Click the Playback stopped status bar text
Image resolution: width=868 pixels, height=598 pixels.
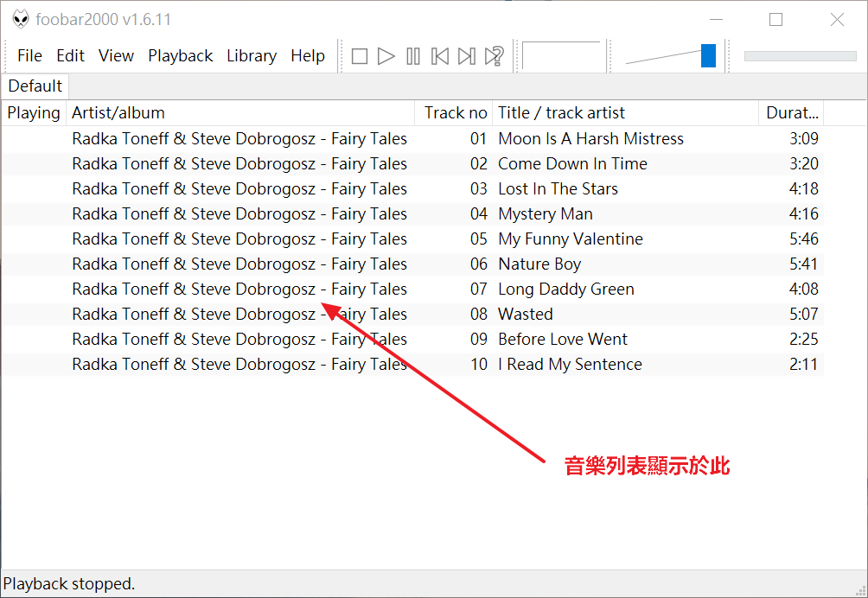click(69, 584)
